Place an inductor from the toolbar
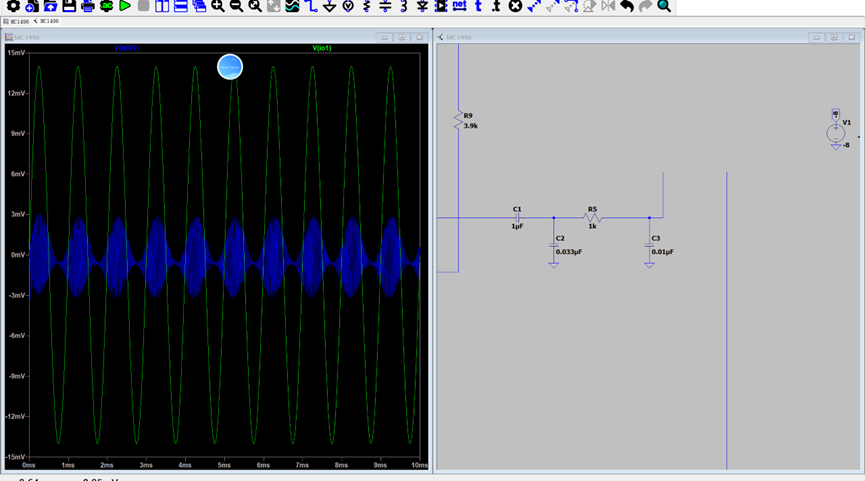The height and width of the screenshot is (481, 865). pos(404,6)
